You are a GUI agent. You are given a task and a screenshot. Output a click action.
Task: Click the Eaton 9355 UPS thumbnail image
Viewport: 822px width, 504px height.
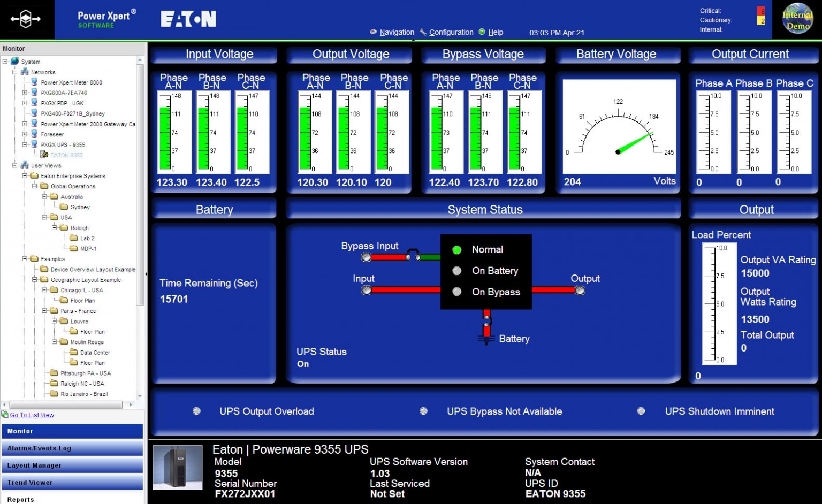click(x=177, y=468)
